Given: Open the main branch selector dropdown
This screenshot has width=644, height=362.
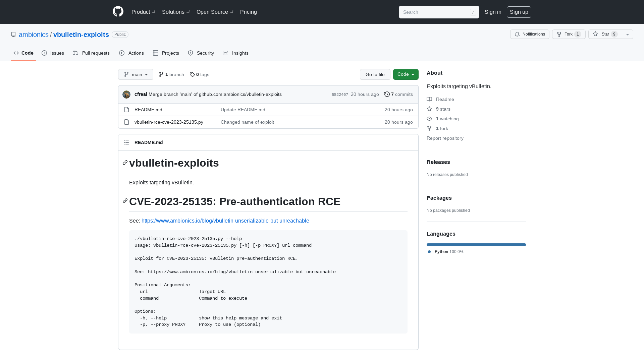Looking at the screenshot, I should (x=136, y=74).
